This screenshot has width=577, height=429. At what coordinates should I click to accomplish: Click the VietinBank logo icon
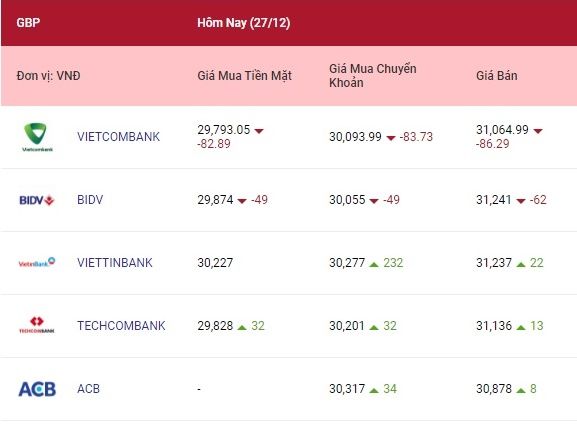pos(37,262)
